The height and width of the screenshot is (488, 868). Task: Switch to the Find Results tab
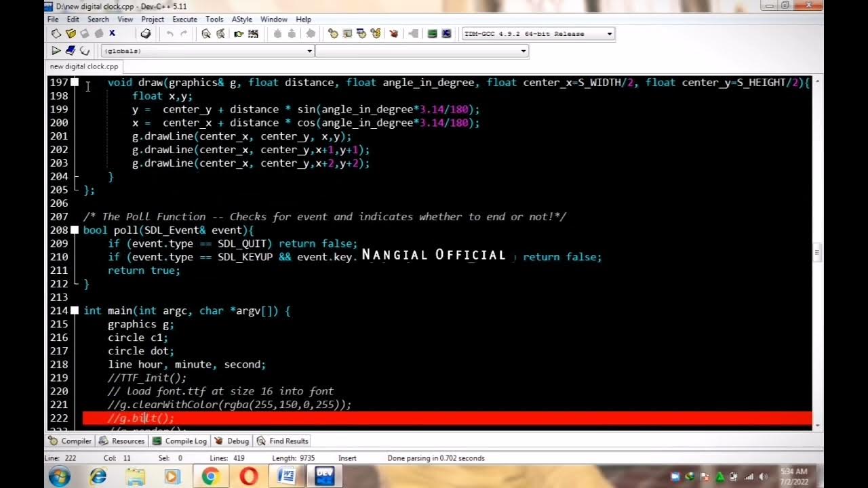coord(283,441)
